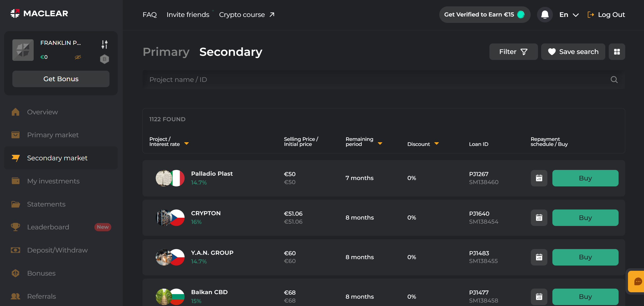Click the 1122 FOUND results count

click(167, 119)
